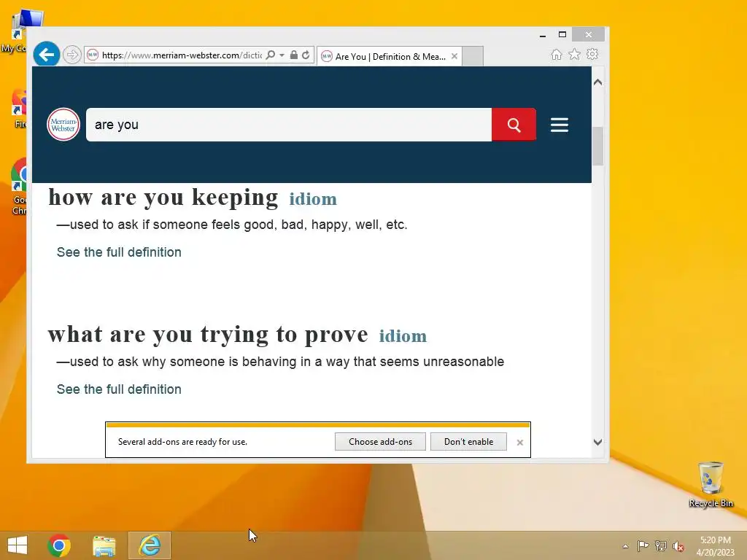Click the 'idiom' label next to 'trying to prove'
Image resolution: width=747 pixels, height=560 pixels.
403,336
